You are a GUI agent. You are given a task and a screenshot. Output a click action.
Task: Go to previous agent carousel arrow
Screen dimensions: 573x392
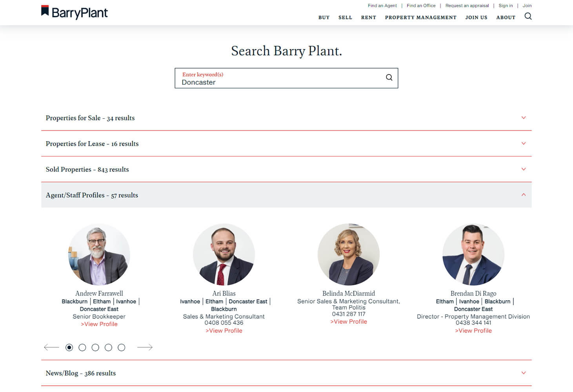pos(51,347)
